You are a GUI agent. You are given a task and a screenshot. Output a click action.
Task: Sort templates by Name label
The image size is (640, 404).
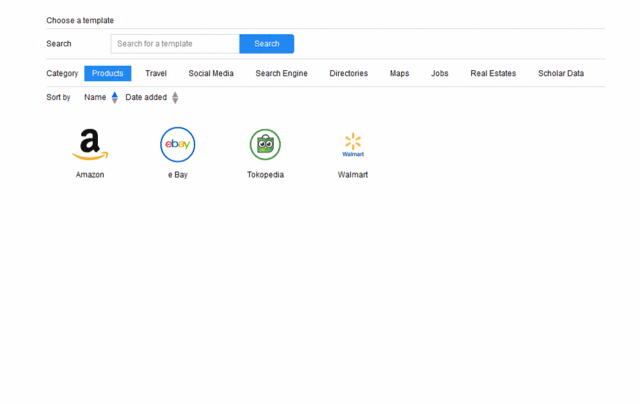[95, 98]
